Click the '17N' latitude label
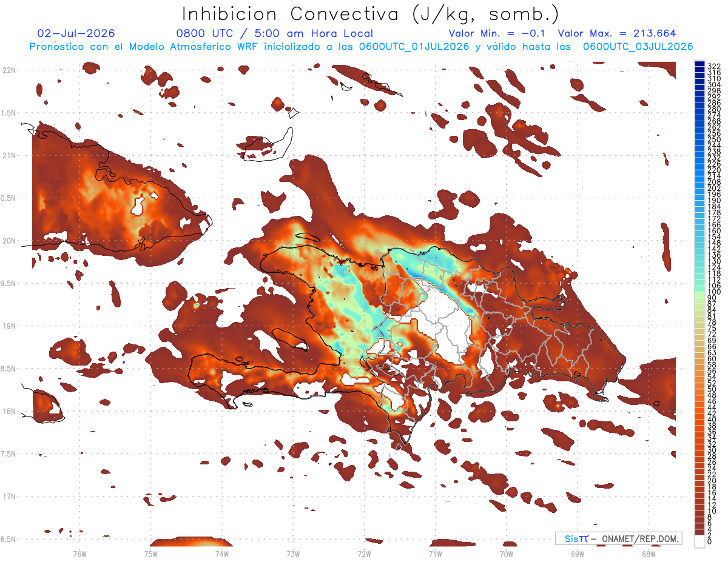Viewport: 728px width, 562px height. coord(8,497)
